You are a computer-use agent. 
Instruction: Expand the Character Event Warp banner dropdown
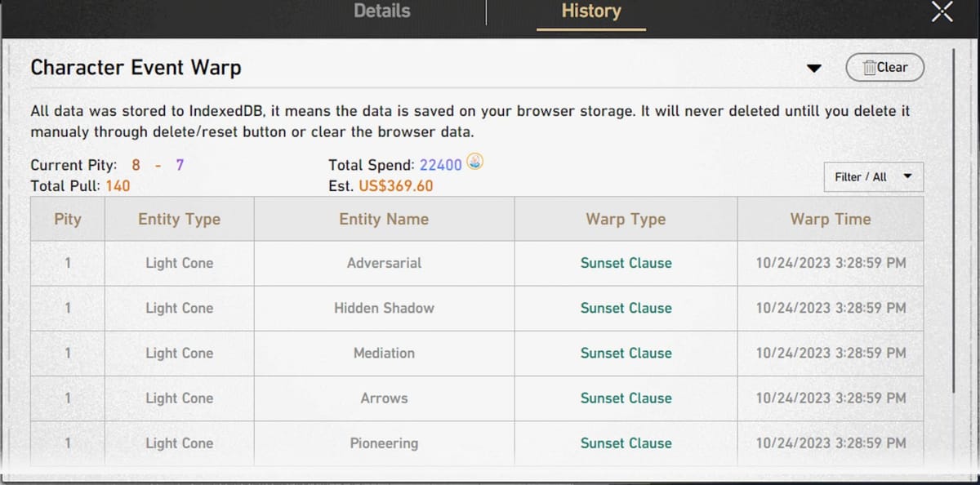[x=813, y=69]
